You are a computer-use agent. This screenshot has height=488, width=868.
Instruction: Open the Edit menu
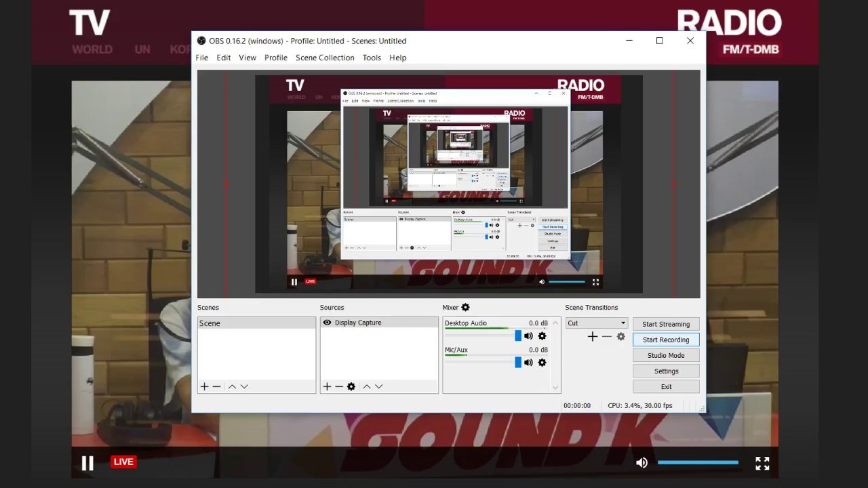(x=224, y=58)
